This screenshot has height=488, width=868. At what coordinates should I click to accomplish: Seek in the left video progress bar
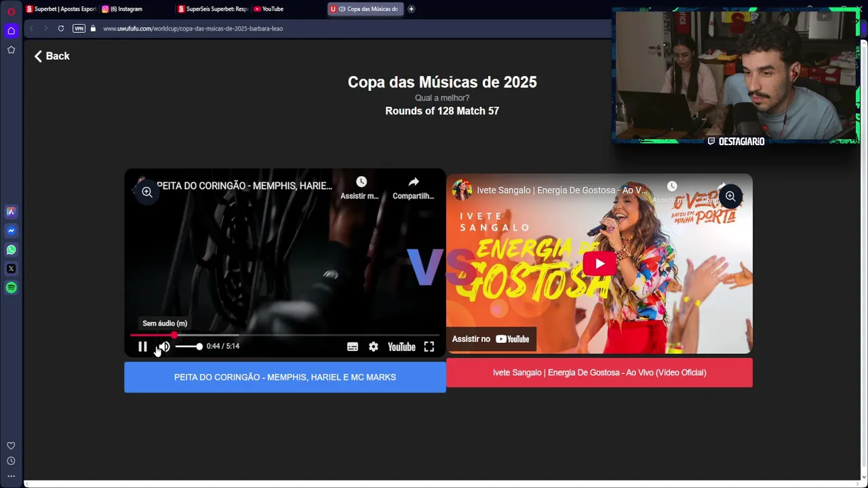click(x=285, y=335)
